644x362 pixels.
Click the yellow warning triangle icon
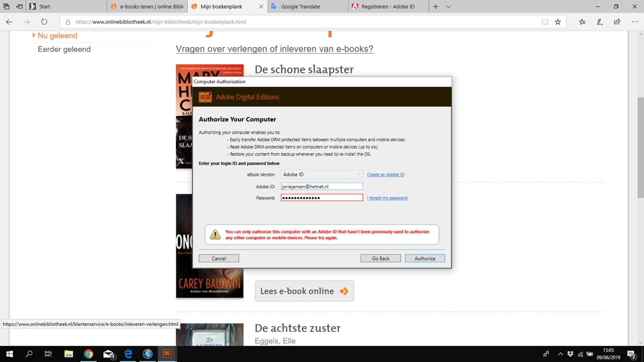click(x=215, y=234)
